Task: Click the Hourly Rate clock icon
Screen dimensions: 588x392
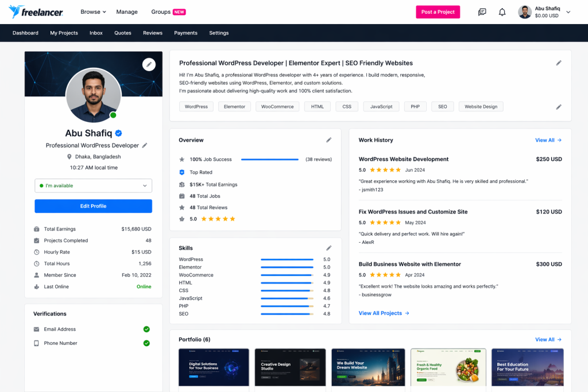Action: point(36,252)
